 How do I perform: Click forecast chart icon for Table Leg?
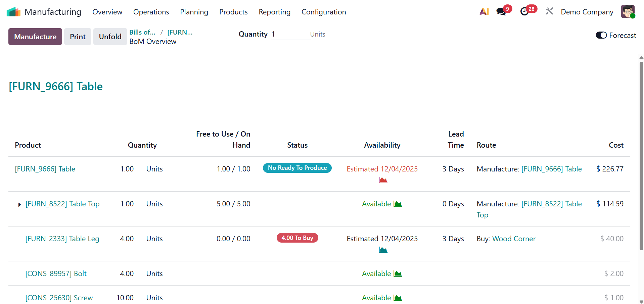click(x=383, y=250)
